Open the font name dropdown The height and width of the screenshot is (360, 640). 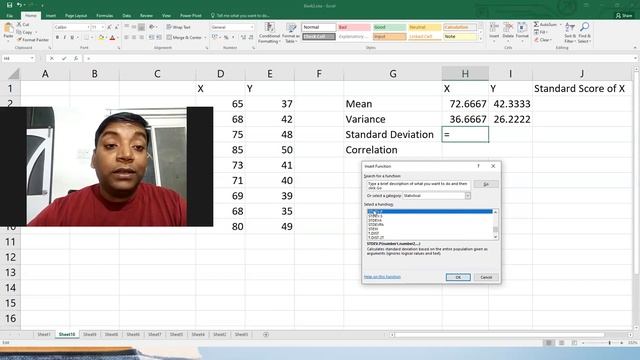tap(88, 27)
